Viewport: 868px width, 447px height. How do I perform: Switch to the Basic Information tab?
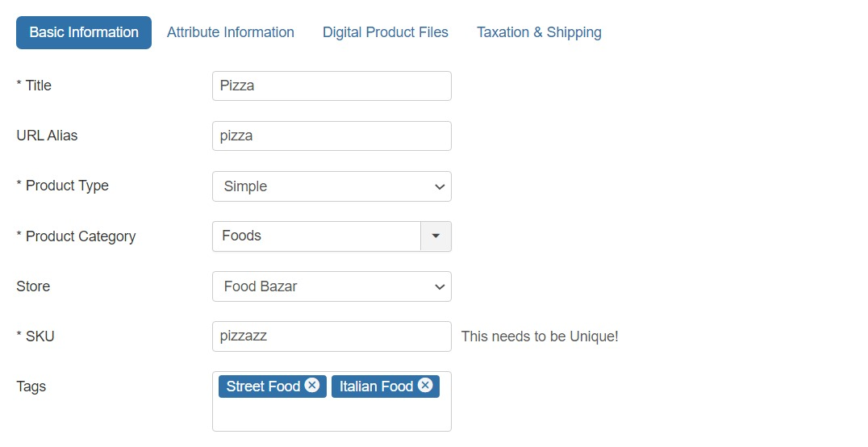(84, 32)
